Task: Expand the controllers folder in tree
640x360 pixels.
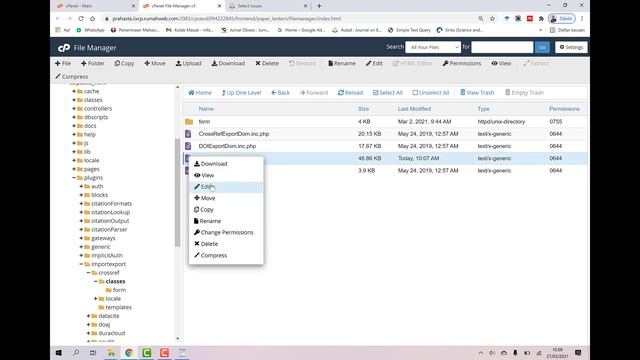Action: click(74, 109)
